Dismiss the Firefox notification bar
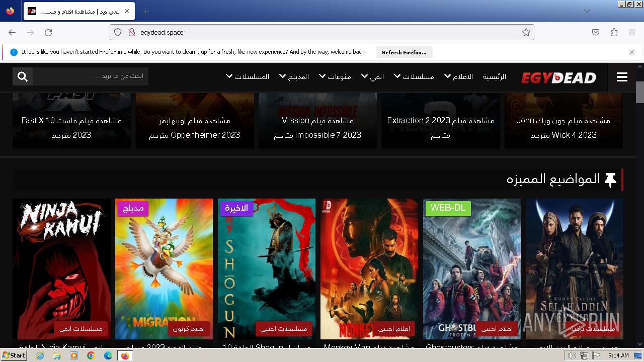The width and height of the screenshot is (644, 362). point(632,52)
